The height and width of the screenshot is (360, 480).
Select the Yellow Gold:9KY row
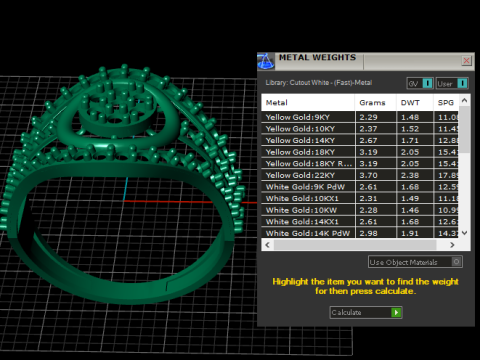coord(360,117)
